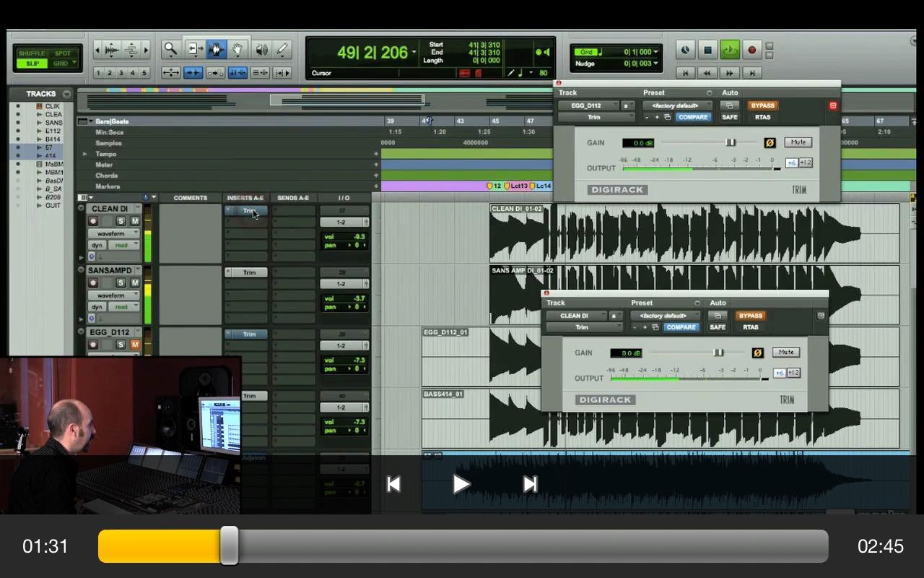Image resolution: width=924 pixels, height=578 pixels.
Task: Unmute the EGG_D112 track
Action: click(134, 345)
